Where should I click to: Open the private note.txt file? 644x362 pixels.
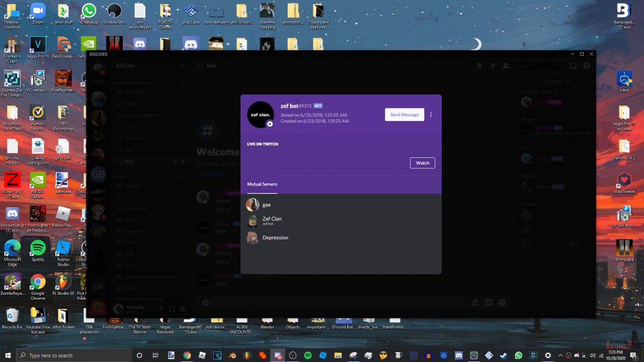(x=12, y=152)
